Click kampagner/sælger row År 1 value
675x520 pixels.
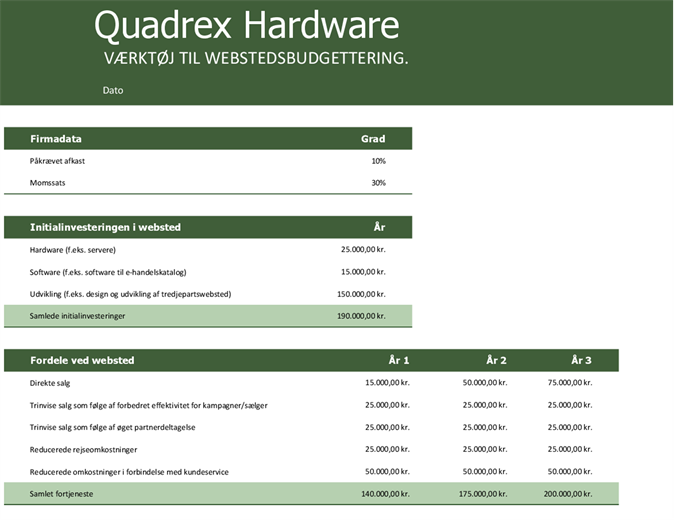387,405
